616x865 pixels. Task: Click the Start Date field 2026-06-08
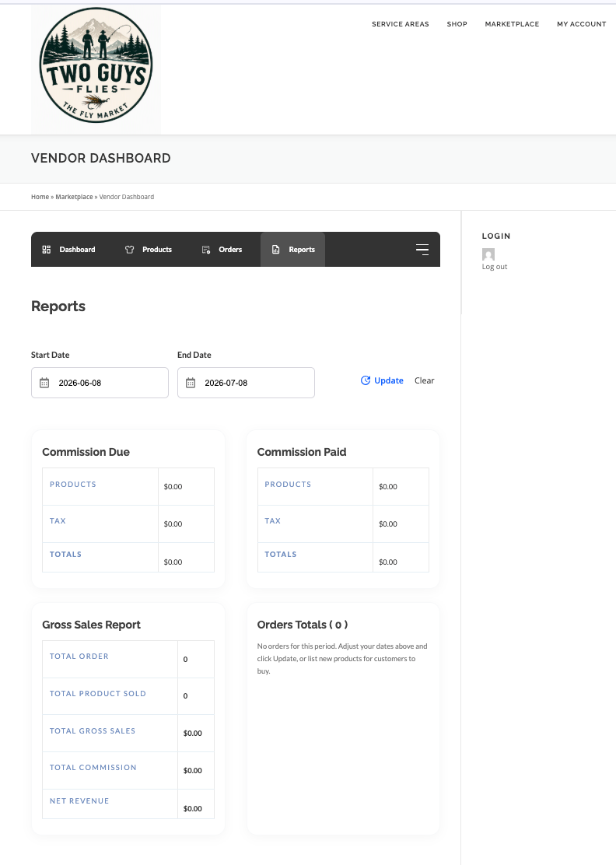100,383
